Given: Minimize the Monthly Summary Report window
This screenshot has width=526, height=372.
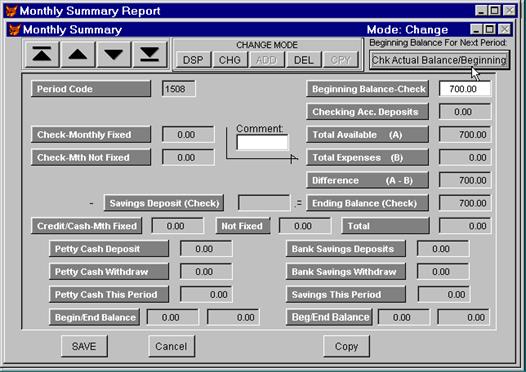Looking at the screenshot, I should [481, 10].
